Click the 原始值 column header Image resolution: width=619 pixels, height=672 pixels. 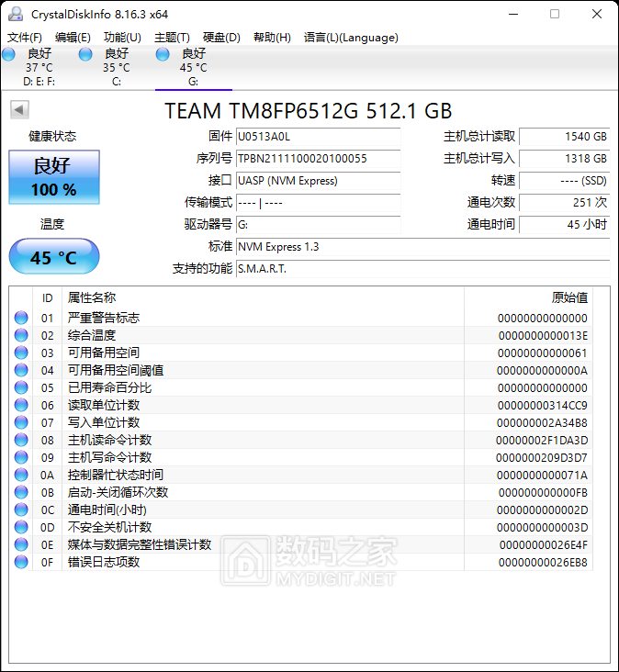coord(568,297)
